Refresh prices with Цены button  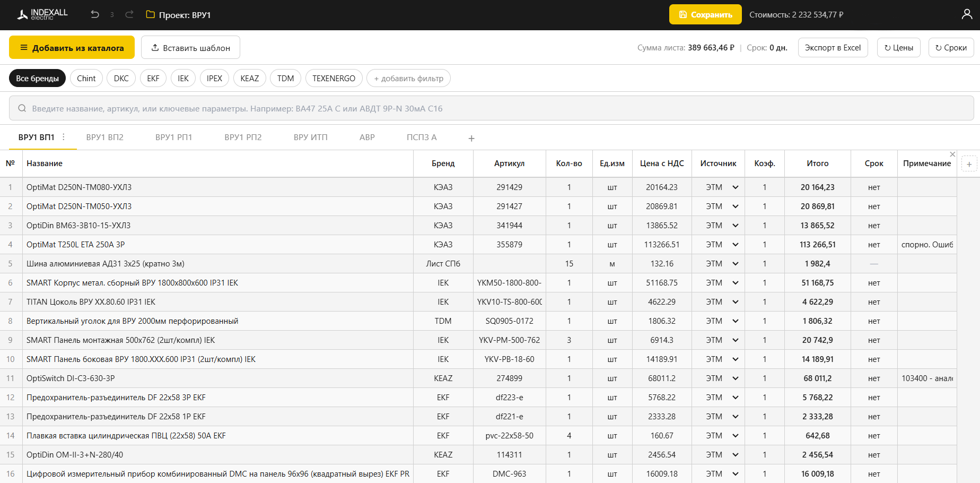click(899, 48)
